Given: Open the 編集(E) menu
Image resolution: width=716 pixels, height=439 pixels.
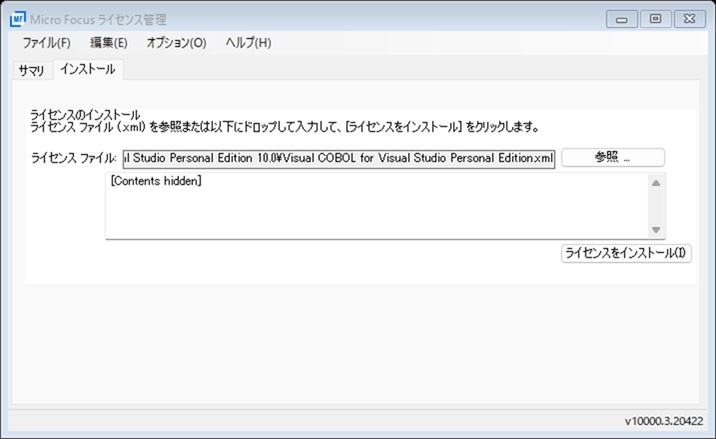Looking at the screenshot, I should pos(109,43).
